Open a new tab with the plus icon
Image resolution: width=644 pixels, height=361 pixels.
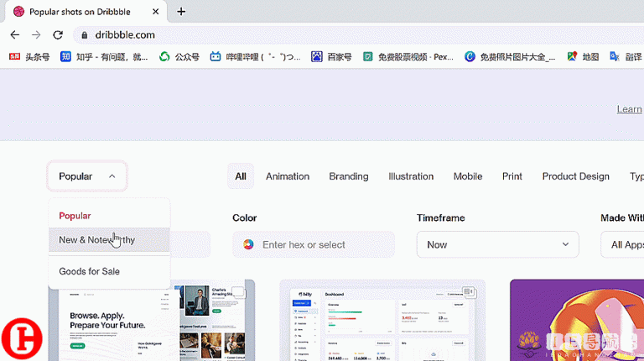[181, 12]
